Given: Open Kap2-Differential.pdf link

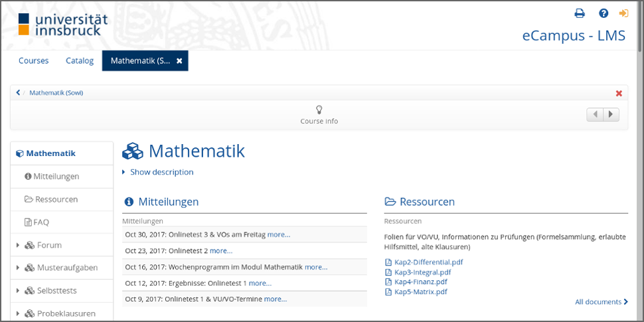Looking at the screenshot, I should click(x=429, y=262).
